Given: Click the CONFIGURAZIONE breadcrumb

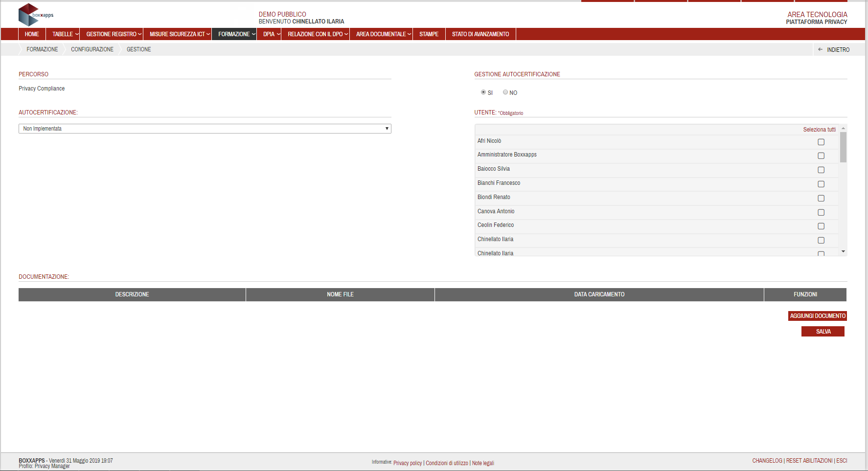Looking at the screenshot, I should 92,49.
